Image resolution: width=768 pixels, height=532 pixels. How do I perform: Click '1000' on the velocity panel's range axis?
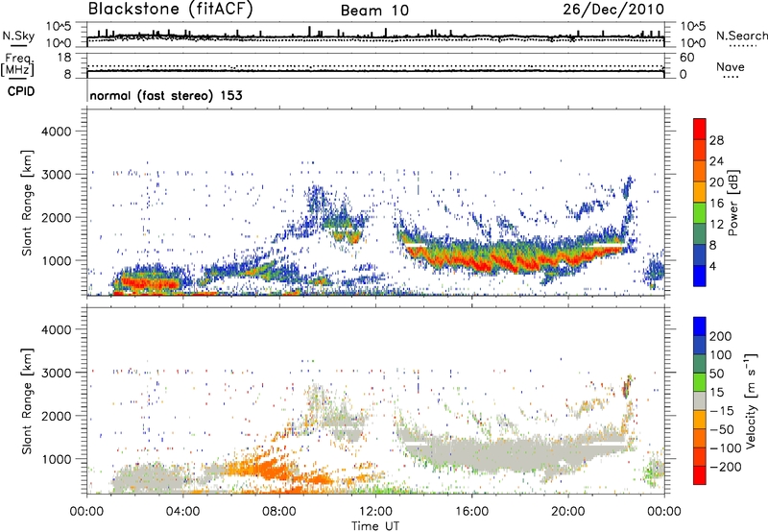coord(57,459)
